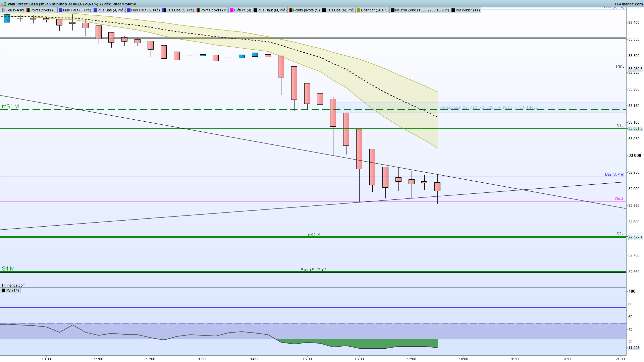Click the Plus Bas (S, Pré) label

(180, 10)
